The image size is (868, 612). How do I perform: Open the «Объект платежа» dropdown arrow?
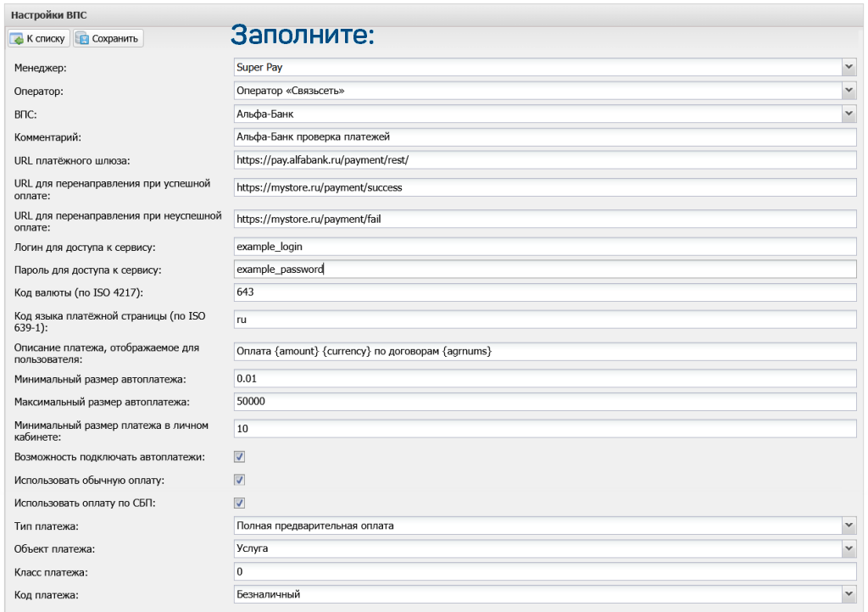click(x=849, y=548)
